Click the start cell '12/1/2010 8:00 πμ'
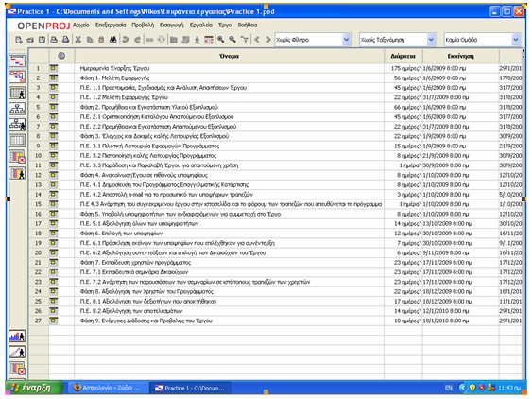 coord(460,311)
